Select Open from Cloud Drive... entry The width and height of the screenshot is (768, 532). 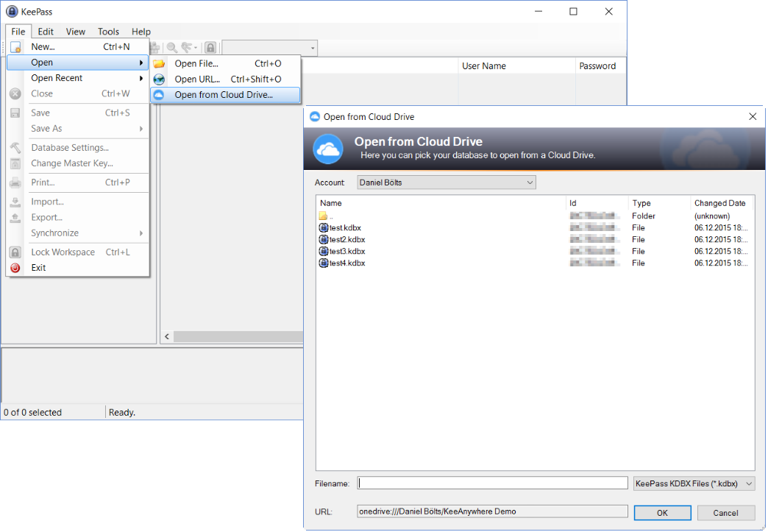pyautogui.click(x=225, y=95)
